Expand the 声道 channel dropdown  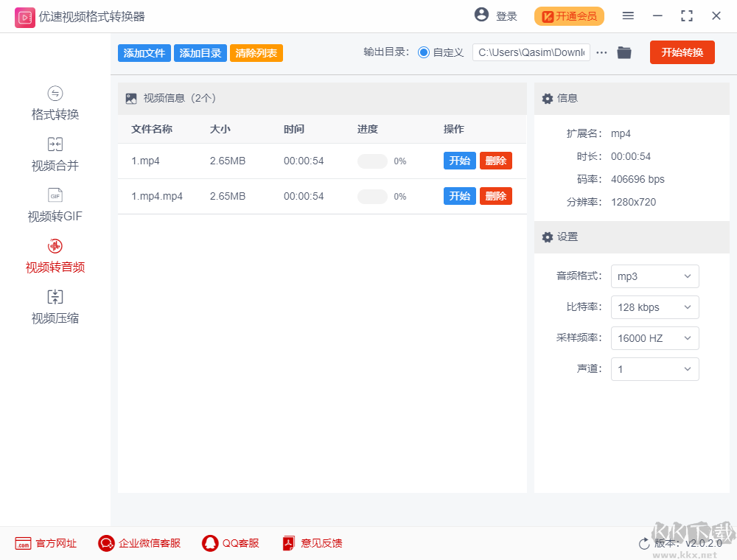[x=654, y=369]
